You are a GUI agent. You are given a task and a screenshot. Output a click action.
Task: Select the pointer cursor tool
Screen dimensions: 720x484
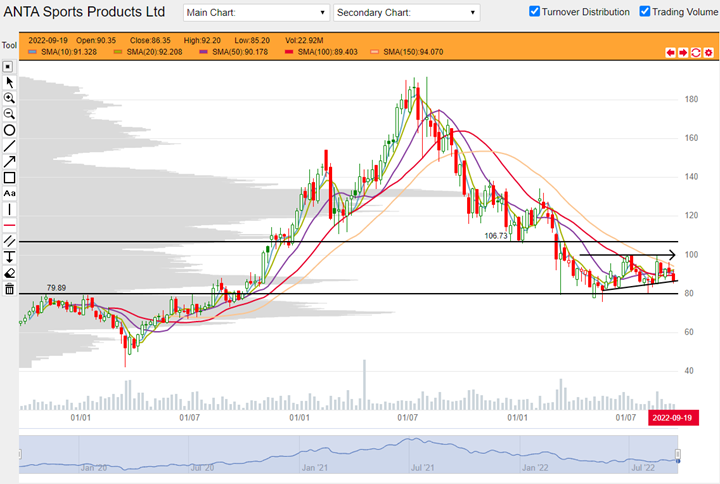tap(9, 83)
